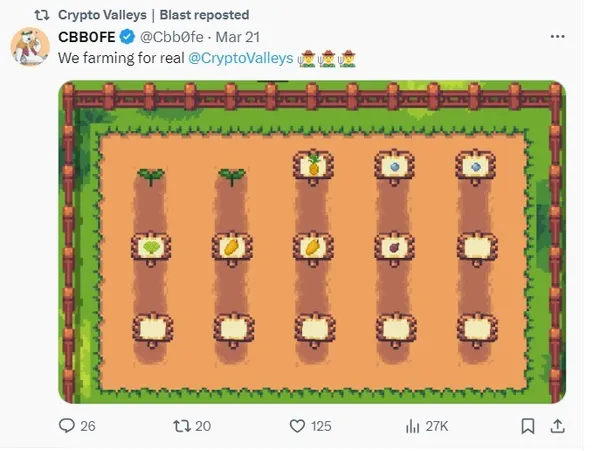Screen dimensions: 600x451
Task: Click the Mar 21 timestamp
Action: (238, 37)
